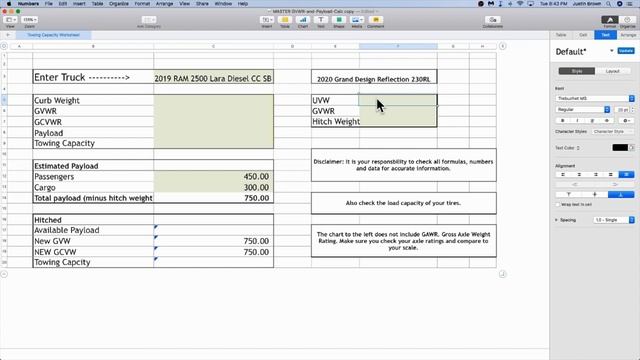Open the Insert toolbar icon
Screen dimensions: 640x360
pos(267,20)
